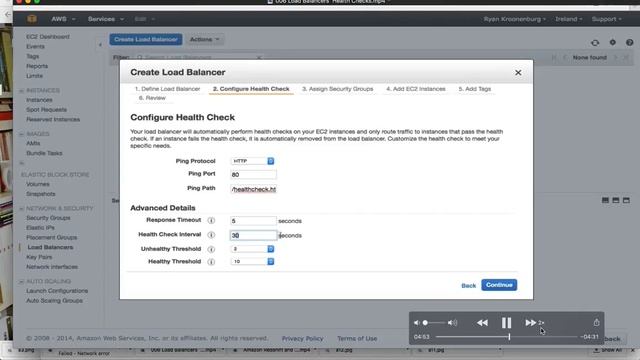
Task: Open Auto Scaling Groups in sidebar
Action: pyautogui.click(x=54, y=301)
